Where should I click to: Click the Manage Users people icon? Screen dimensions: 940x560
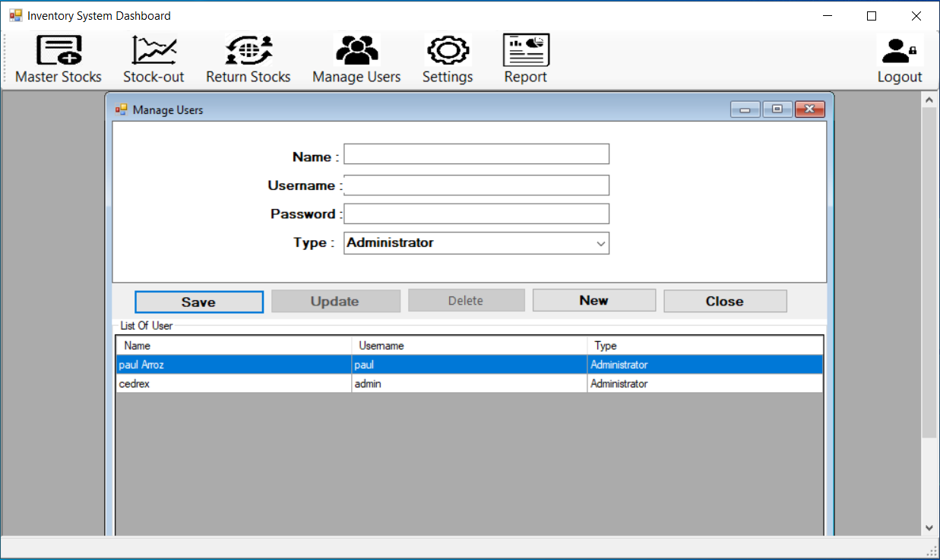pos(356,51)
